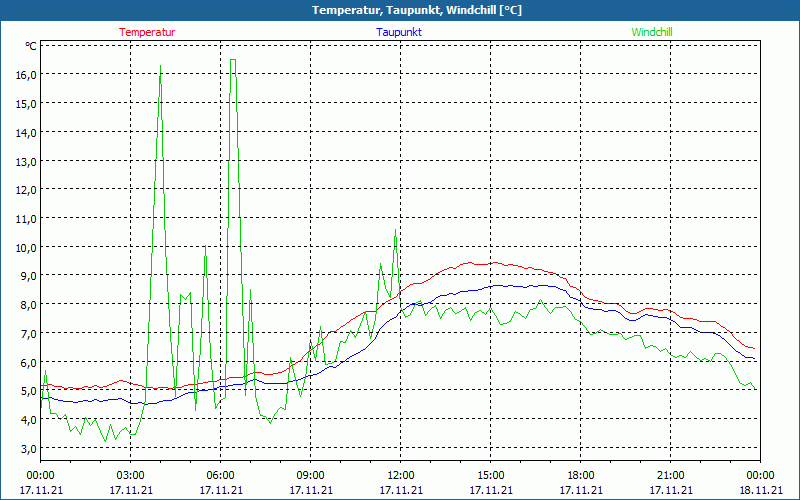The width and height of the screenshot is (800, 500).
Task: Click the 10,0 y-axis value
Action: [x=25, y=247]
